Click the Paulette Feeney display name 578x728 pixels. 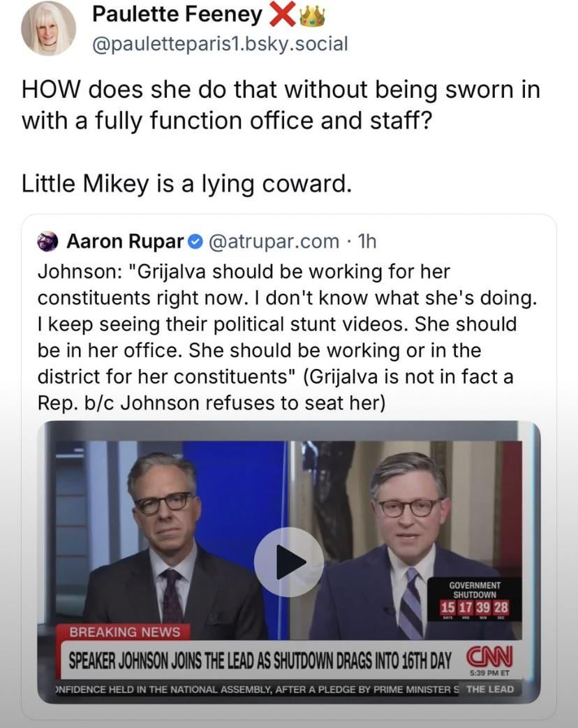(x=177, y=15)
